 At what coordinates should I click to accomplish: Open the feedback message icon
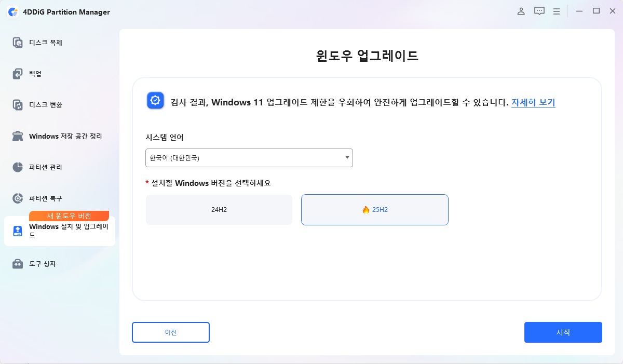pyautogui.click(x=539, y=11)
